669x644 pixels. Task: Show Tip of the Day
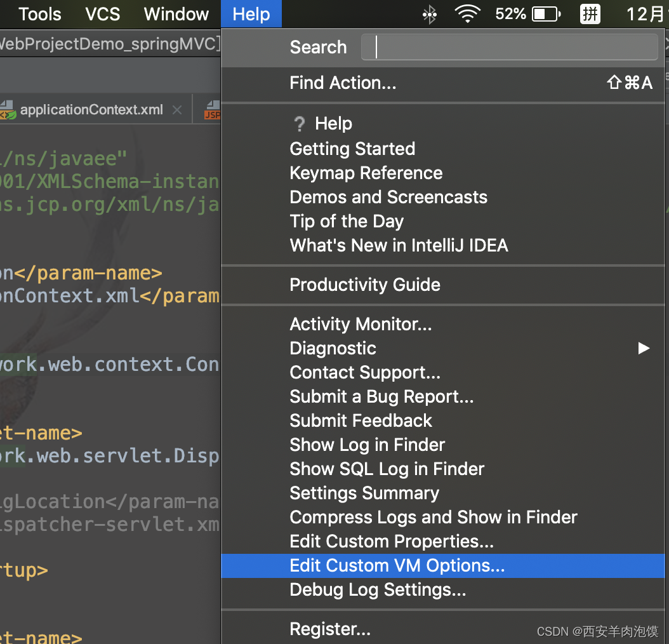tap(443, 221)
